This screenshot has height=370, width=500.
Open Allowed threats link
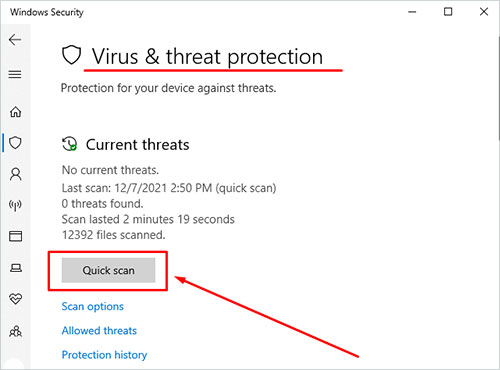(99, 331)
